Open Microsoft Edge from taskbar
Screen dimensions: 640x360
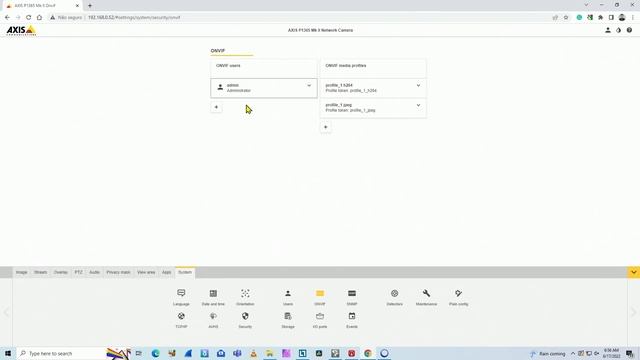coord(156,353)
